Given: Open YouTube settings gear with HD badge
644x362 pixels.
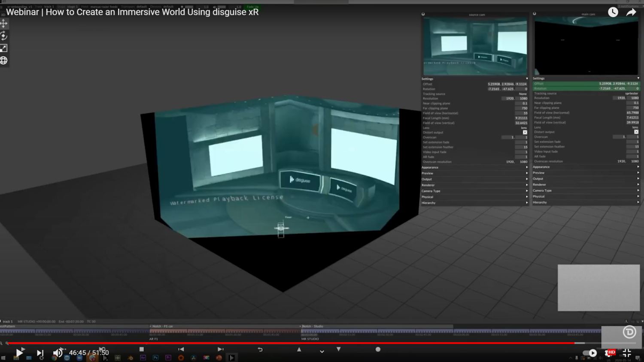Looking at the screenshot, I should pos(610,353).
